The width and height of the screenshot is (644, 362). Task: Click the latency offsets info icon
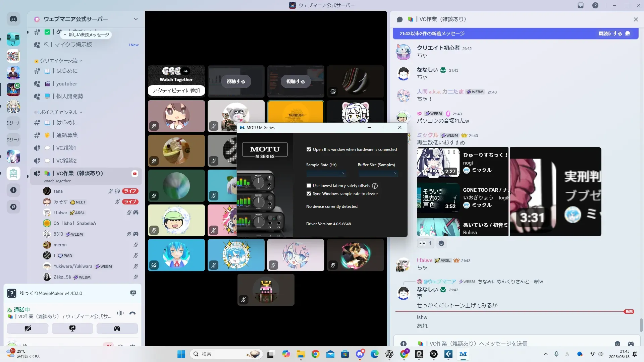375,186
